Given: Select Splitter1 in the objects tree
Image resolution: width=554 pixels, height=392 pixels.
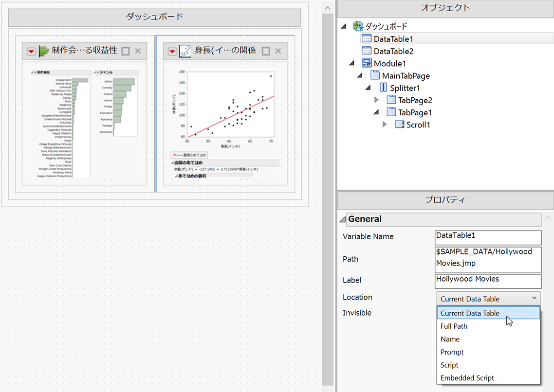Looking at the screenshot, I should coord(405,88).
